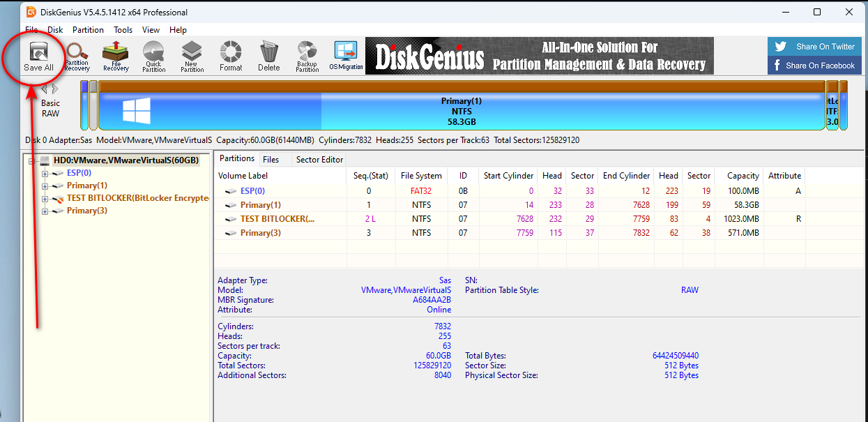Click Total Bytes value 64424509440
Viewport: 868px width, 422px height.
pos(675,356)
